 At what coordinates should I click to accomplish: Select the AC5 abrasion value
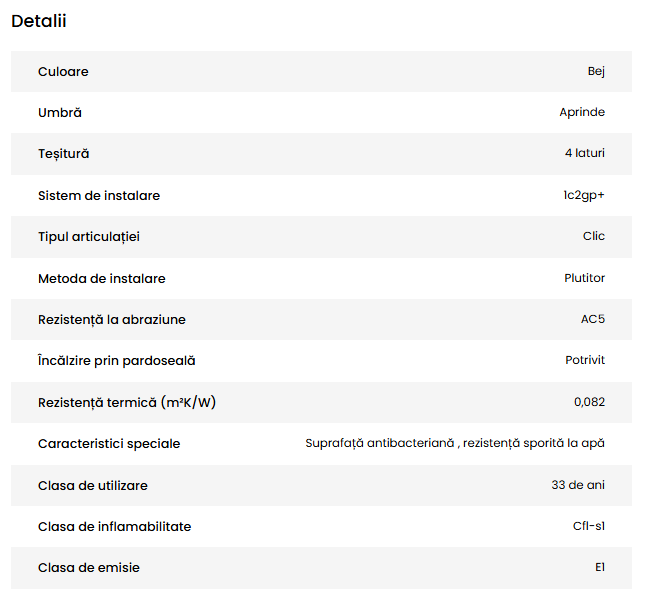(593, 320)
